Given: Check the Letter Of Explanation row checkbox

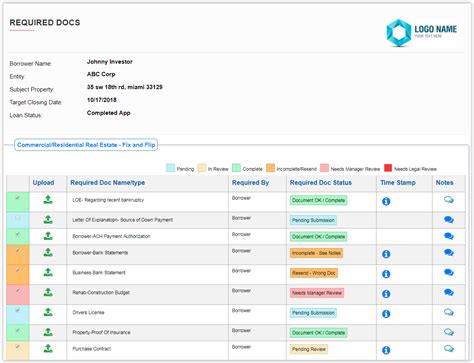Looking at the screenshot, I should coord(18,218).
